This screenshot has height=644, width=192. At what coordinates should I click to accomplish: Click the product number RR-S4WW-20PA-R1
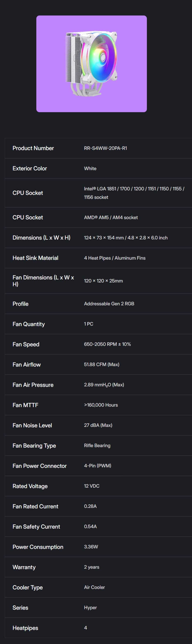(x=105, y=148)
